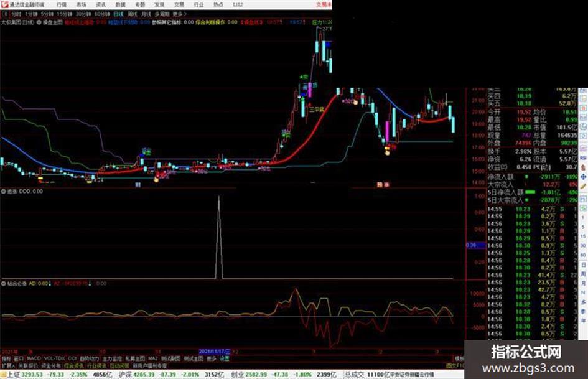Select the 周线 weekly chart tab

coord(133,14)
